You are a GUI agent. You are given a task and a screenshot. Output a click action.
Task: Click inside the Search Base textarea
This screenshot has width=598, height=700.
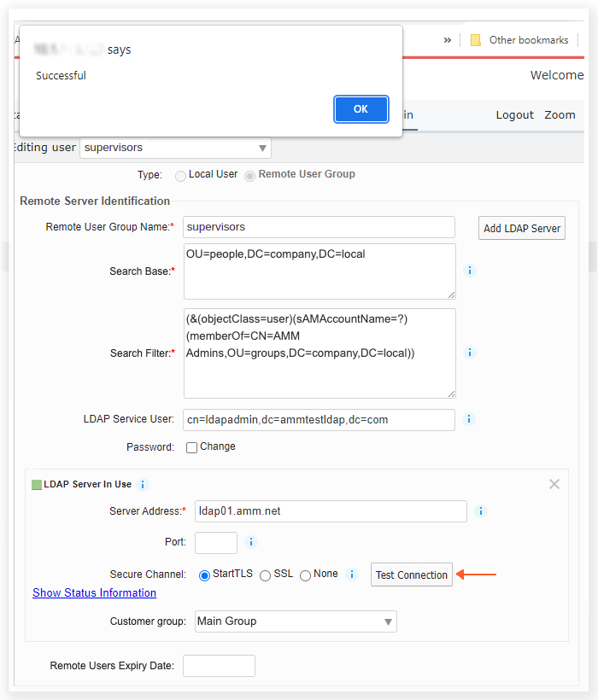[x=320, y=271]
